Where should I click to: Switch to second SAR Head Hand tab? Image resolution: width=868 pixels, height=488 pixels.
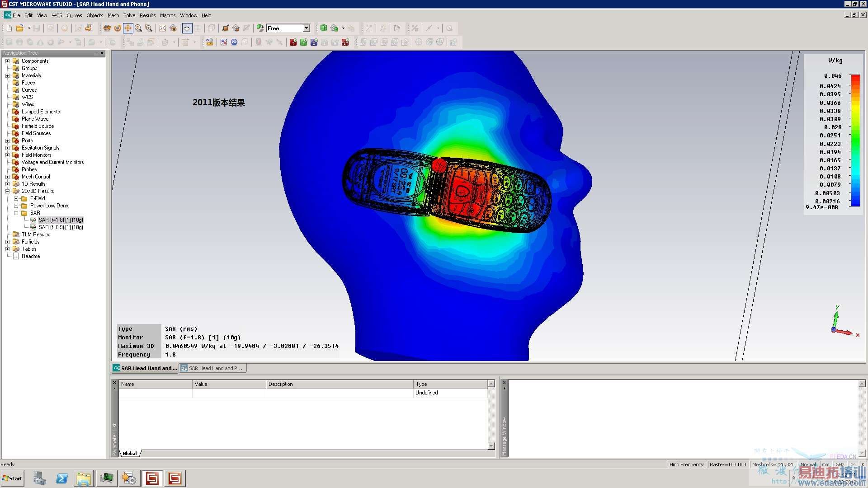click(212, 368)
